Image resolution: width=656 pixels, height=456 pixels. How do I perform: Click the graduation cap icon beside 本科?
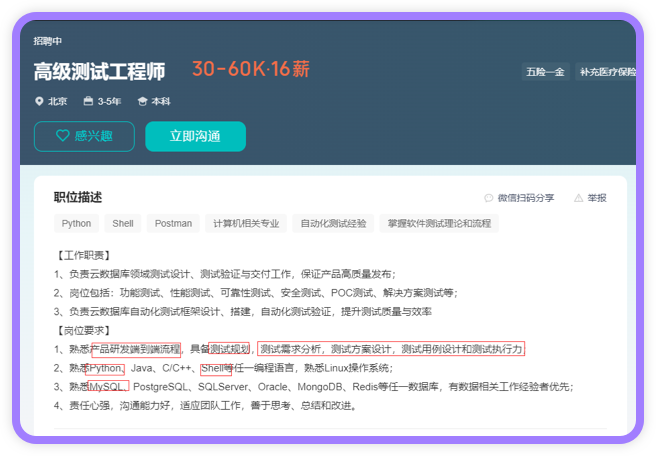tap(142, 101)
